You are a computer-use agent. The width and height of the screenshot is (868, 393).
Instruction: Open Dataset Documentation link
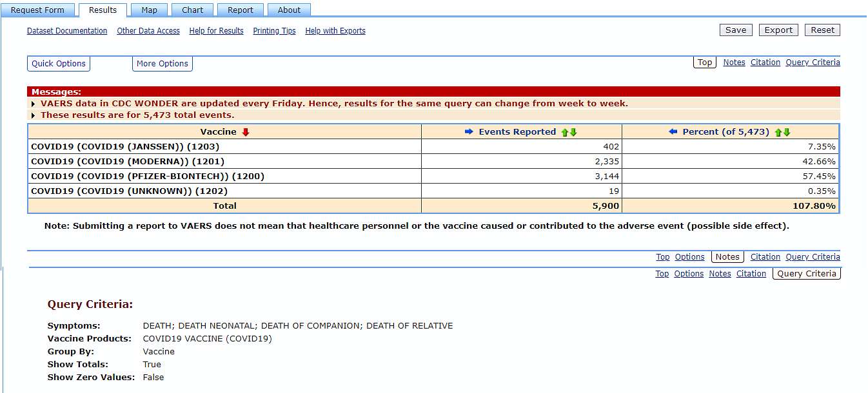tap(67, 31)
